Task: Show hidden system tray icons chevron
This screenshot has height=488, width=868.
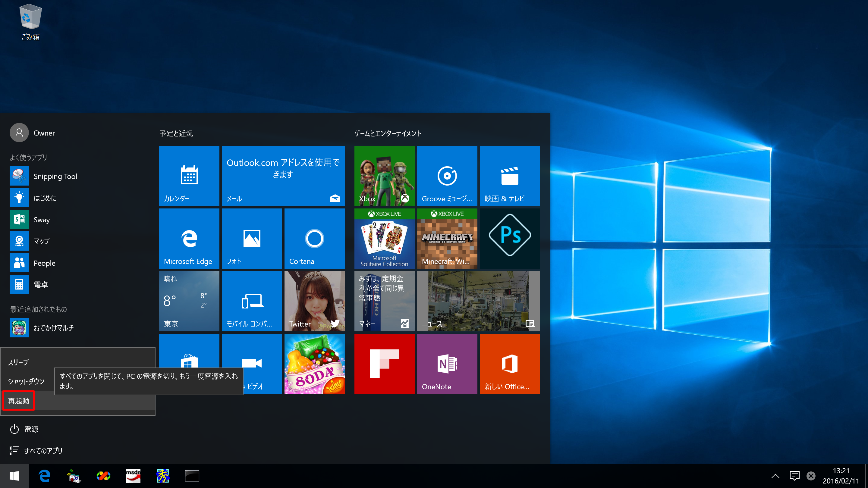Action: 775,476
